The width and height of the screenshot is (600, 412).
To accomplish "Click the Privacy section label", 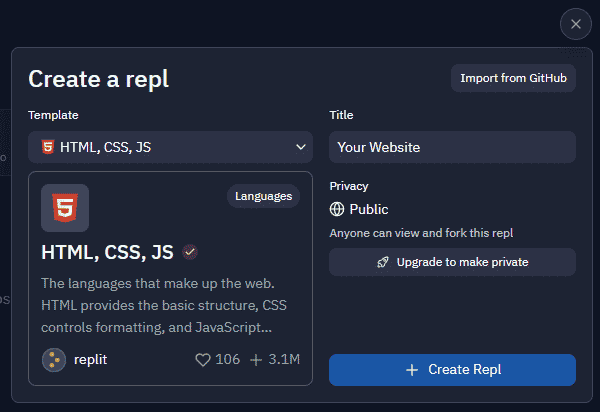I will tap(349, 186).
